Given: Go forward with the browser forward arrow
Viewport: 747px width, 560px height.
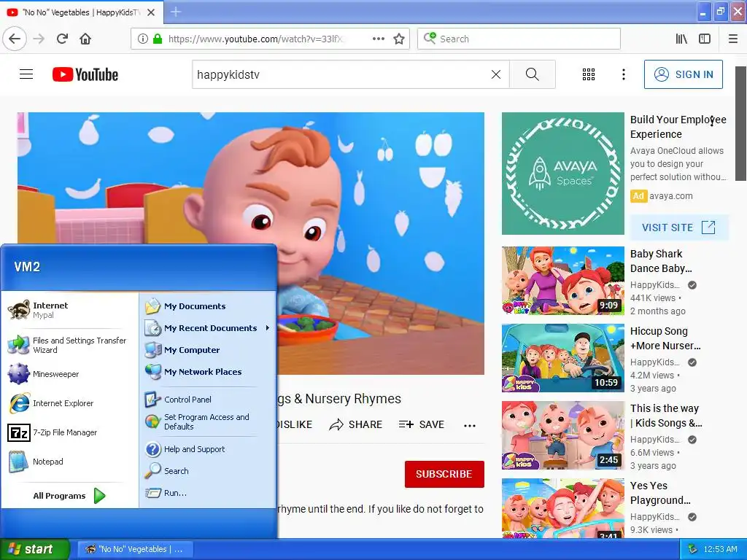Looking at the screenshot, I should [39, 39].
